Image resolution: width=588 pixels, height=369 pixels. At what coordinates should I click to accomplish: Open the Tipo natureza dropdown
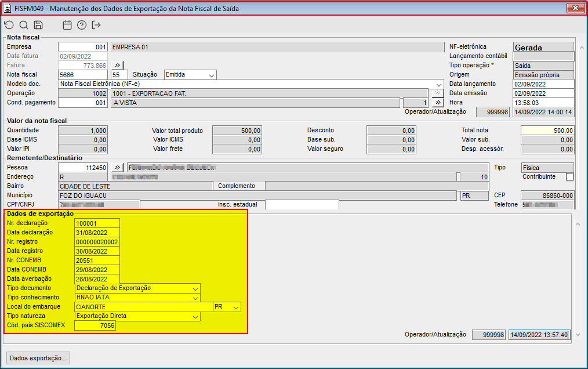point(195,316)
